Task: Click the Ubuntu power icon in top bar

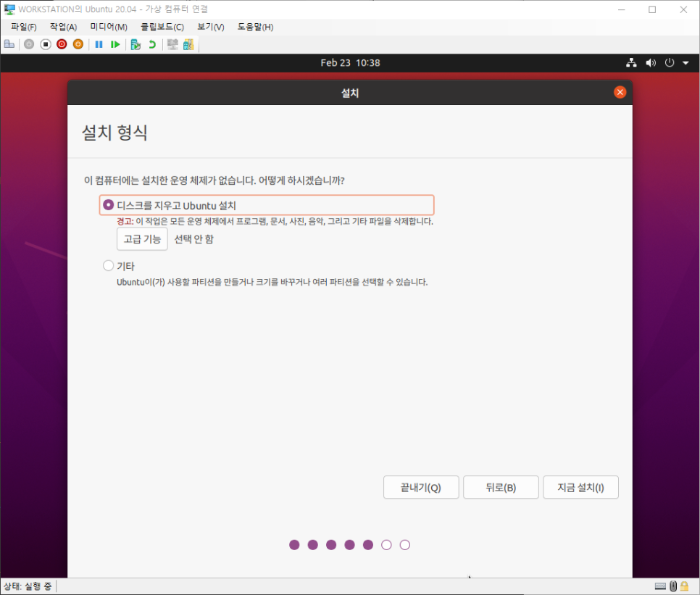Action: pyautogui.click(x=669, y=63)
